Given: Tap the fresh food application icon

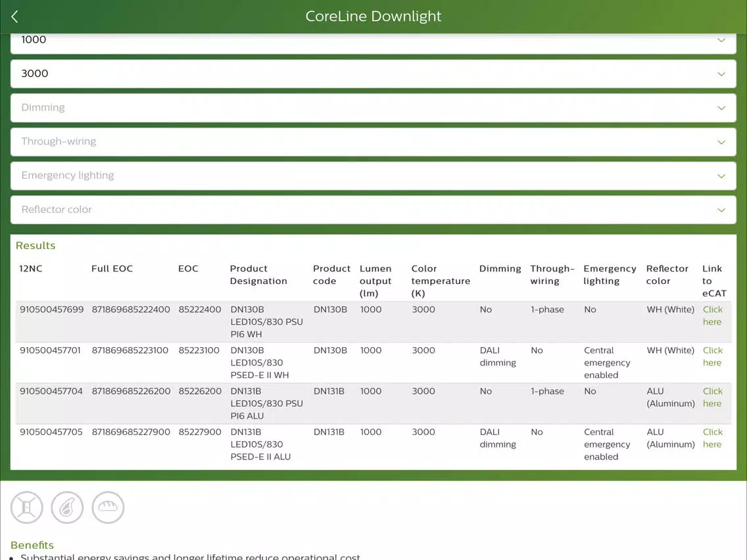Looking at the screenshot, I should click(67, 507).
